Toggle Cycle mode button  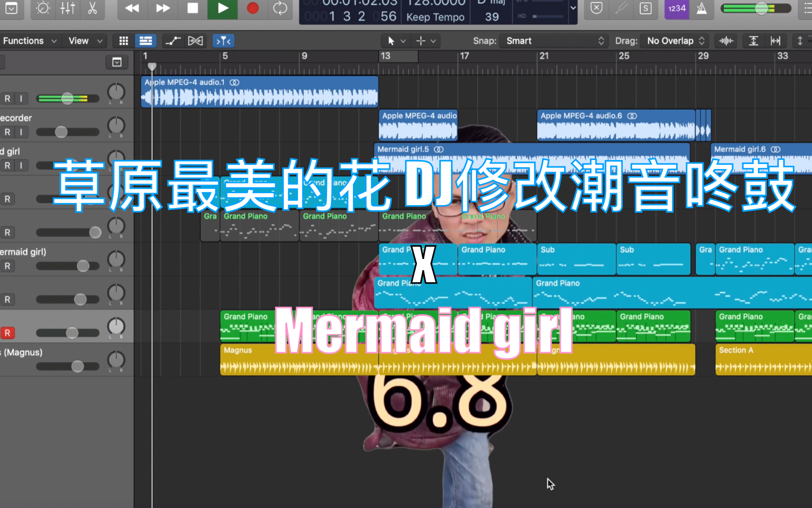tap(280, 8)
